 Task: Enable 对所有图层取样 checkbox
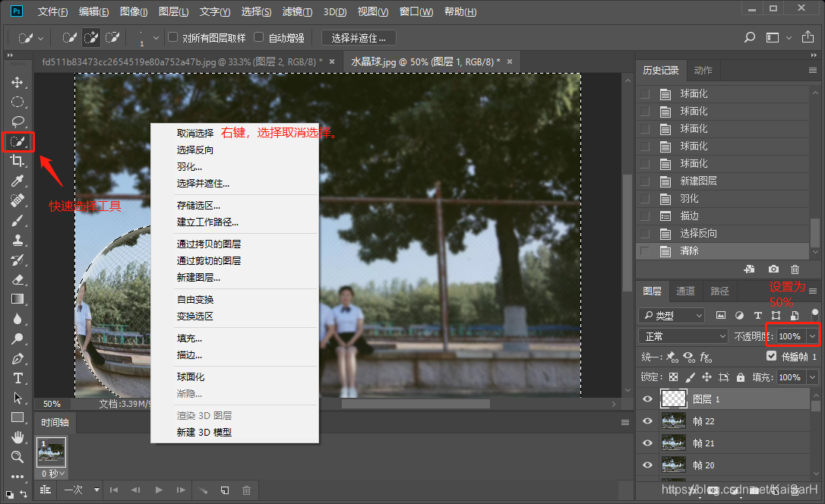tap(172, 36)
